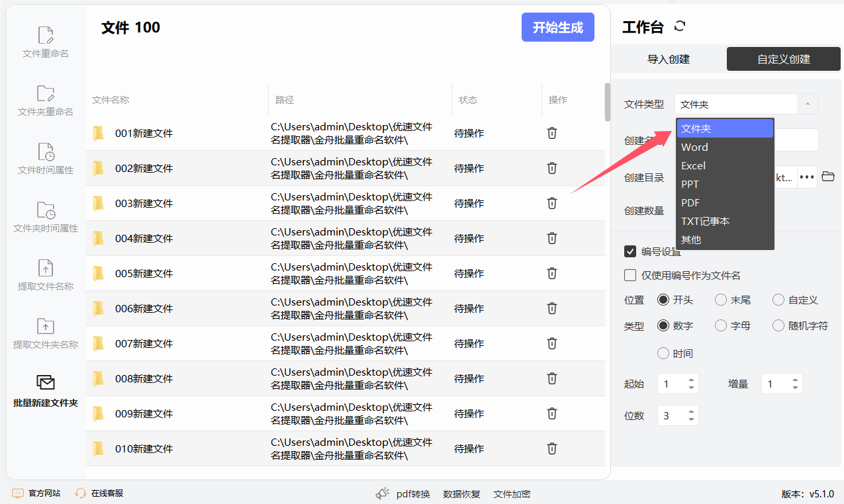Adjust the 增量 value stepper
The width and height of the screenshot is (844, 504).
pyautogui.click(x=796, y=384)
